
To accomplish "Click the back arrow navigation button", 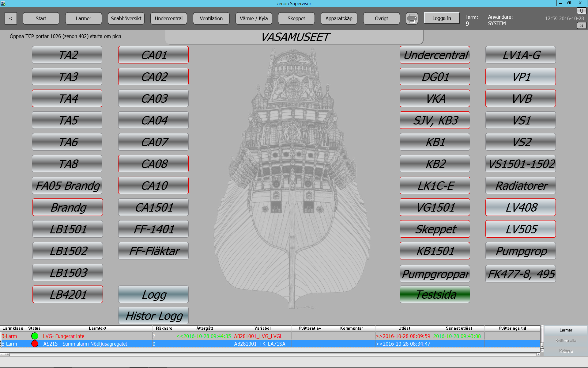I will [x=11, y=18].
